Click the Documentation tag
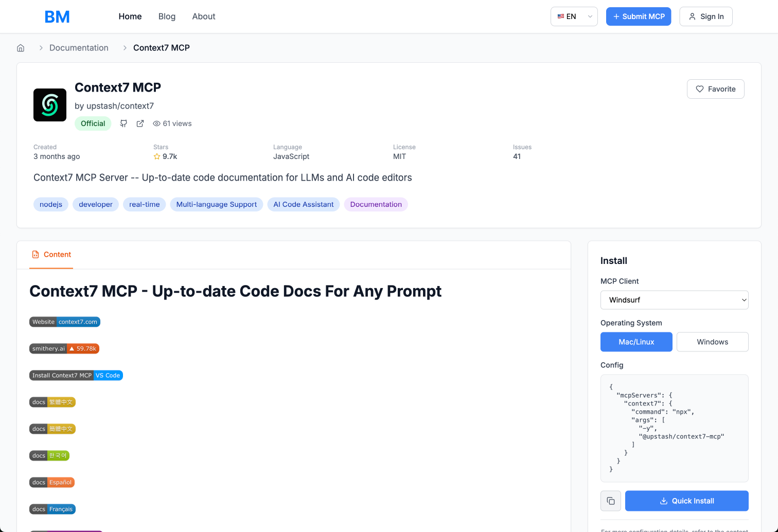 376,204
